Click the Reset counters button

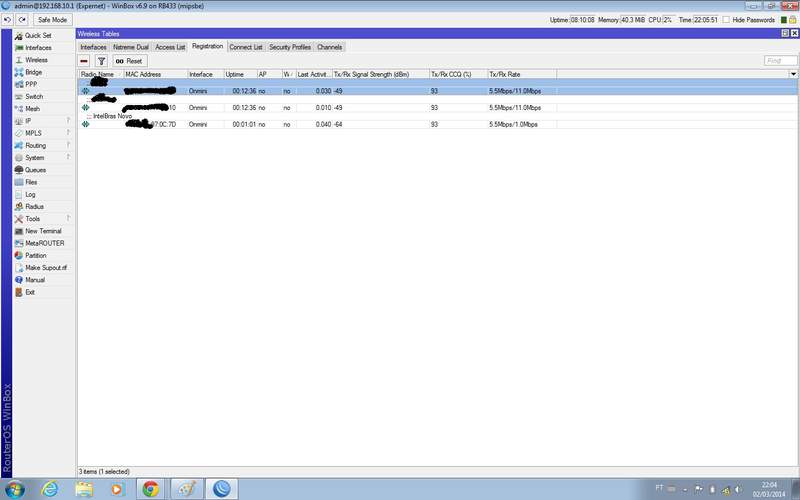pyautogui.click(x=130, y=61)
